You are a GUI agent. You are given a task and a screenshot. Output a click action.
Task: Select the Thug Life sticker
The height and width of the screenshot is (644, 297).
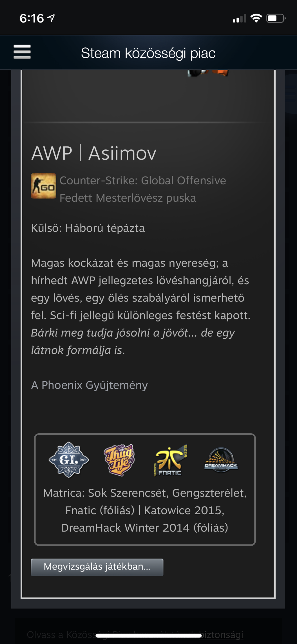119,460
